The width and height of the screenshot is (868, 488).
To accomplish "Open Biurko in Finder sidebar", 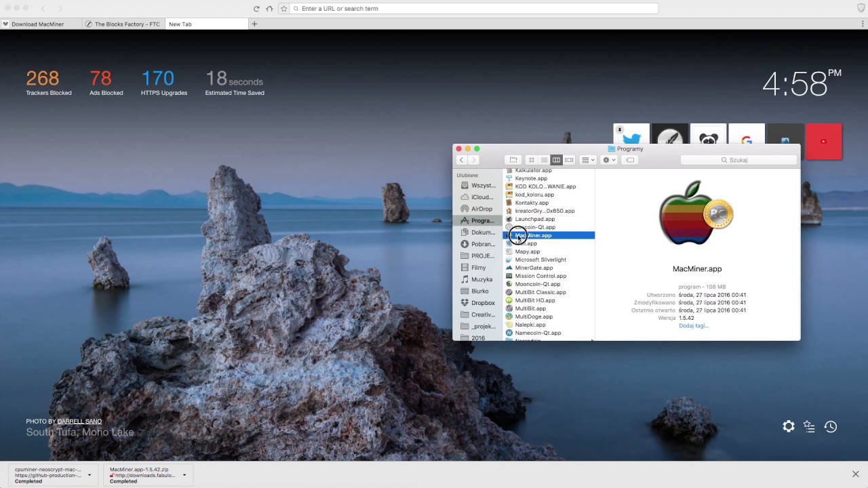I will tap(478, 291).
